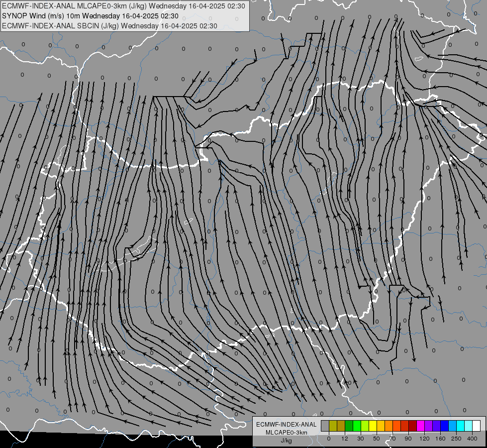Click the legend MLCAPE0-3km label
This screenshot has height=448, width=487.
click(x=286, y=433)
